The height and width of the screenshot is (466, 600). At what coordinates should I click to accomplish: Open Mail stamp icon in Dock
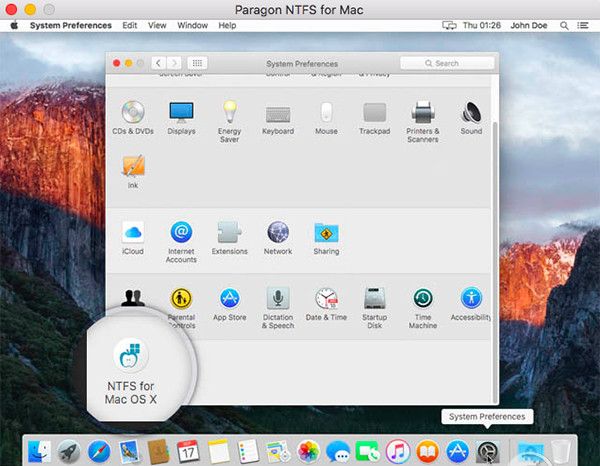pyautogui.click(x=129, y=451)
